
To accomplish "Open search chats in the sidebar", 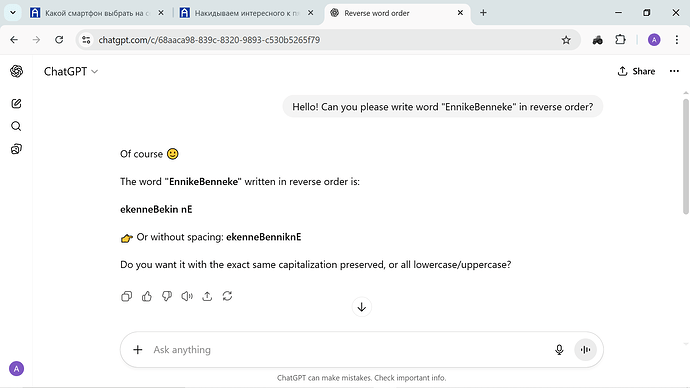I will click(x=16, y=127).
